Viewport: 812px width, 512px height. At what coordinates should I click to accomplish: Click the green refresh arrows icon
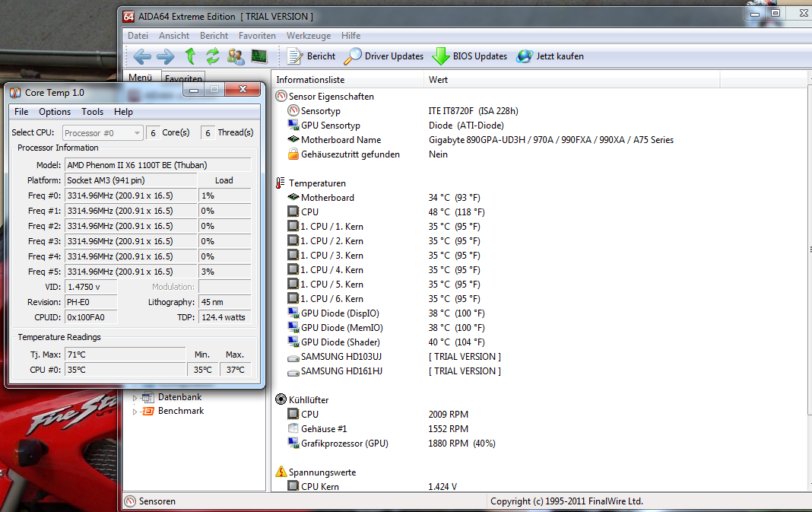pyautogui.click(x=212, y=56)
